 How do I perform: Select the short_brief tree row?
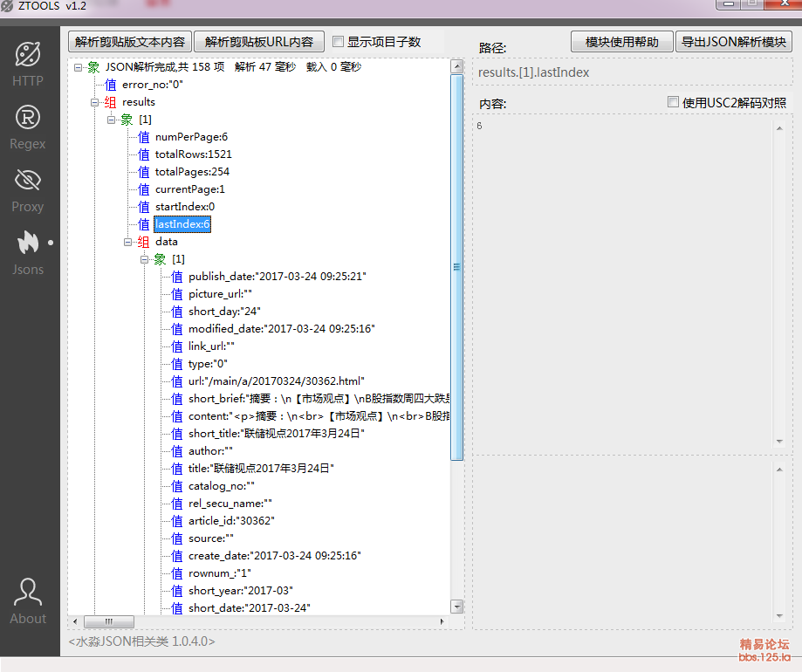coord(319,398)
